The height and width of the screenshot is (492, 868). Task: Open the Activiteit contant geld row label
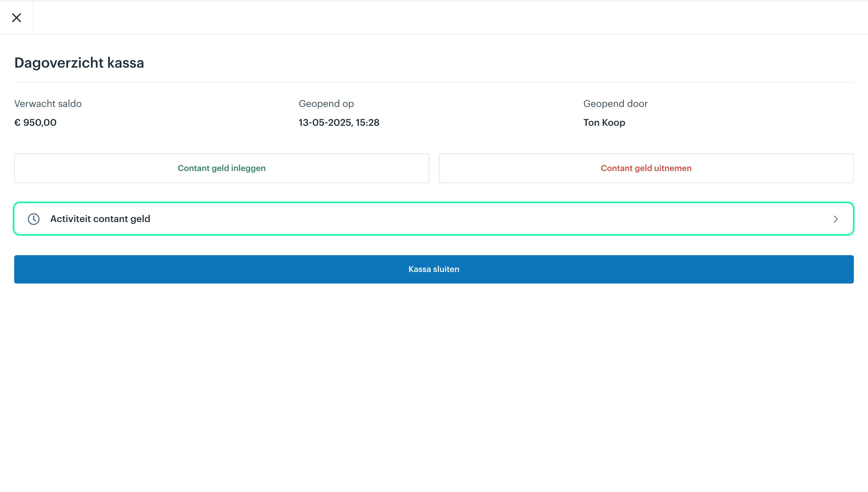100,219
